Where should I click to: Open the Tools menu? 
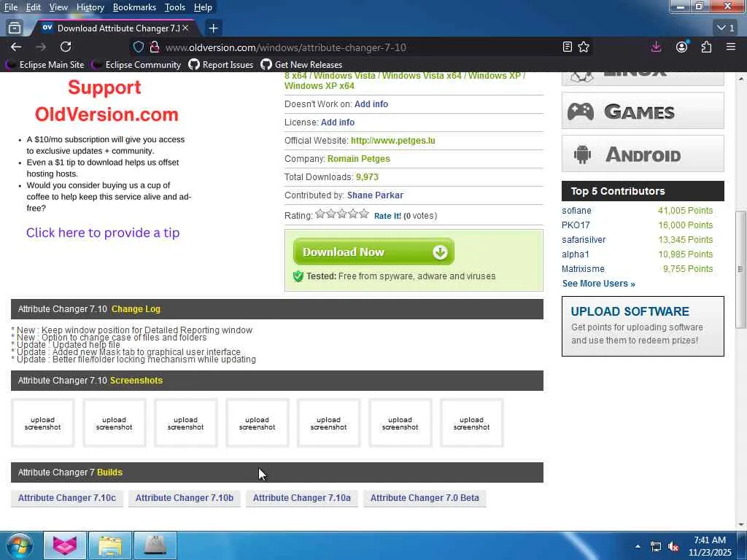coord(175,7)
